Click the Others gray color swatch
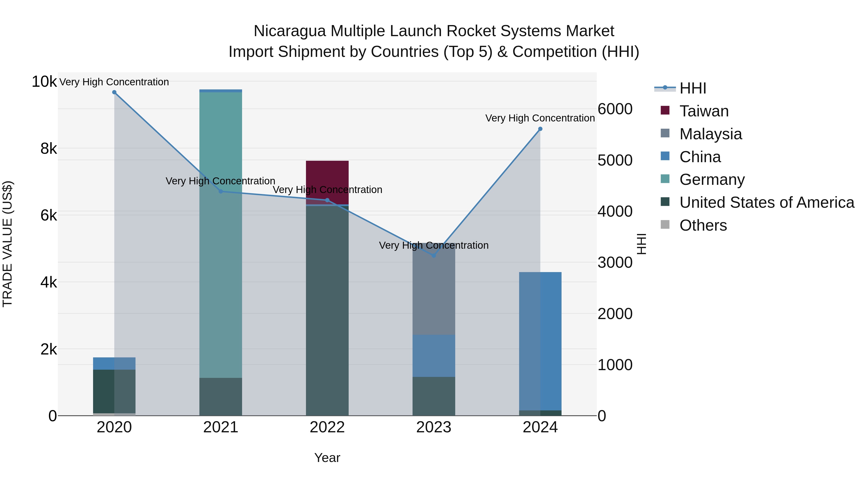This screenshot has height=488, width=868. click(x=665, y=224)
